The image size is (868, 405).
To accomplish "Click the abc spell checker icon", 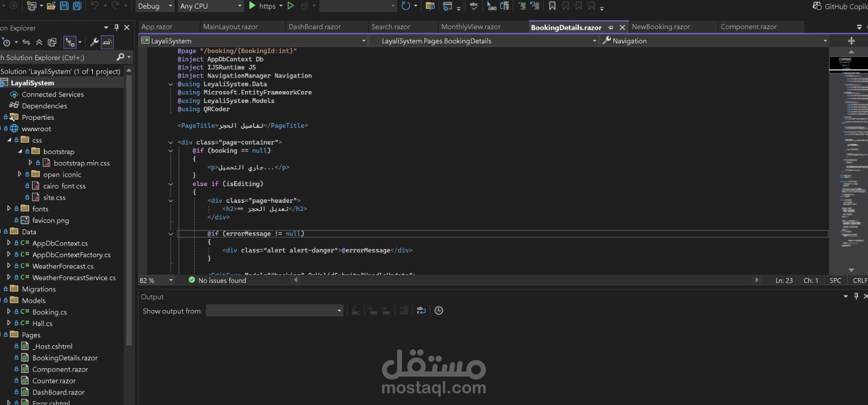I will [474, 6].
